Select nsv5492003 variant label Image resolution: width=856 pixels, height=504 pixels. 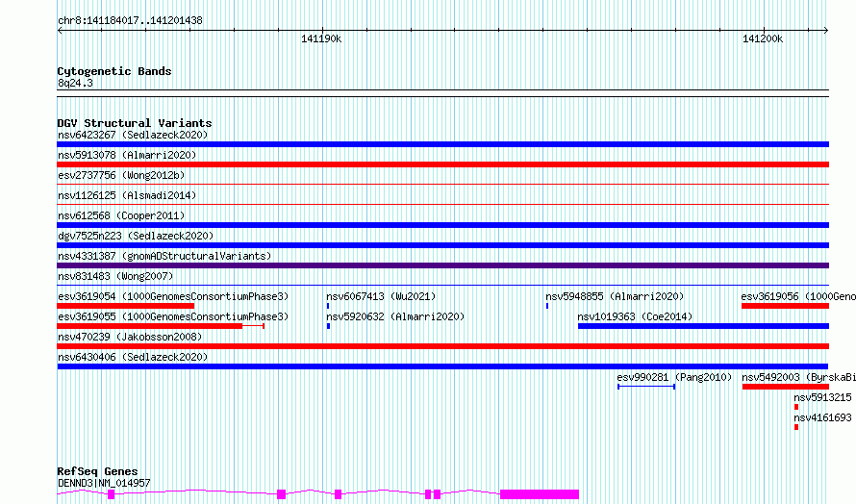click(798, 377)
